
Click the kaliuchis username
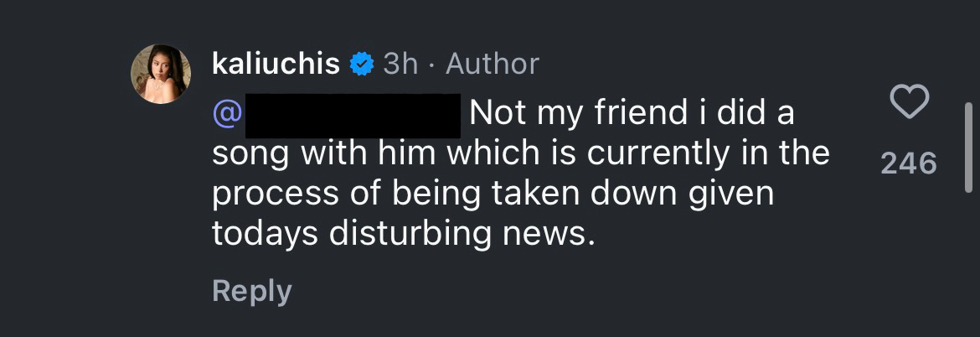click(x=276, y=64)
